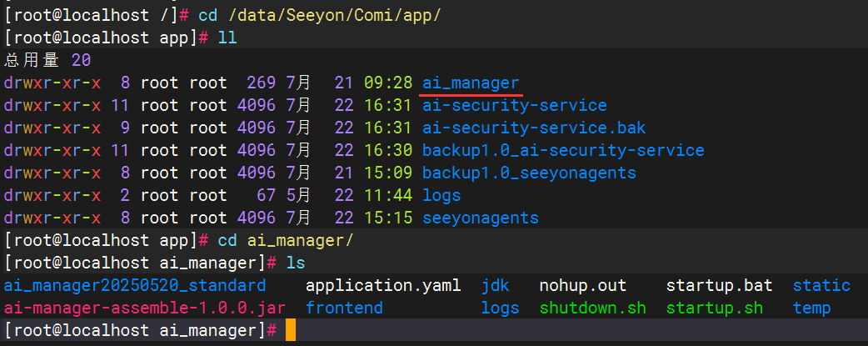Click the startup.sh script name
The height and width of the screenshot is (346, 868).
[714, 308]
